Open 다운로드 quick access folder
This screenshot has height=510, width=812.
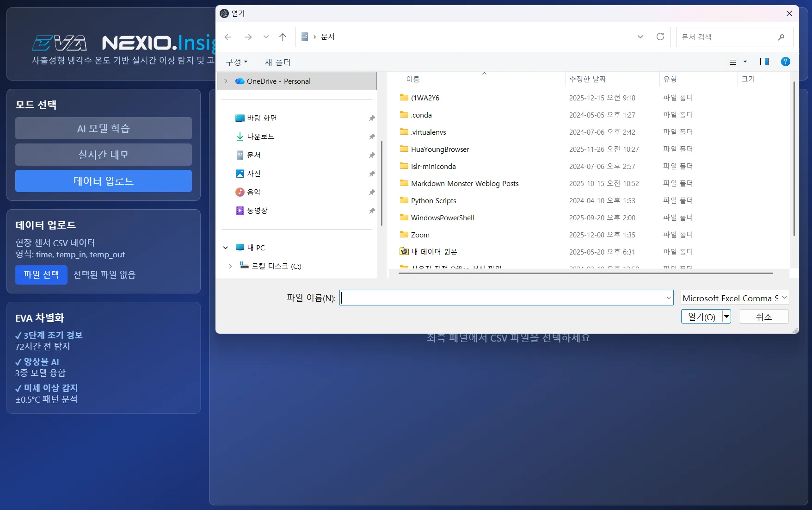pos(261,137)
